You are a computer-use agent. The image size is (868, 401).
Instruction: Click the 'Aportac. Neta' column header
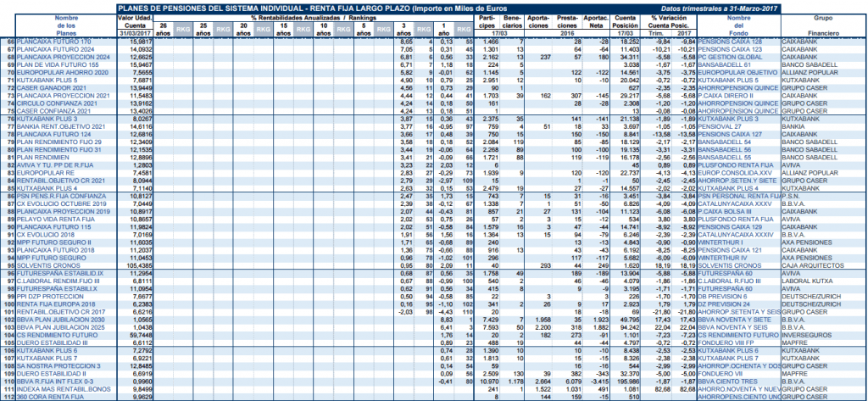596,21
